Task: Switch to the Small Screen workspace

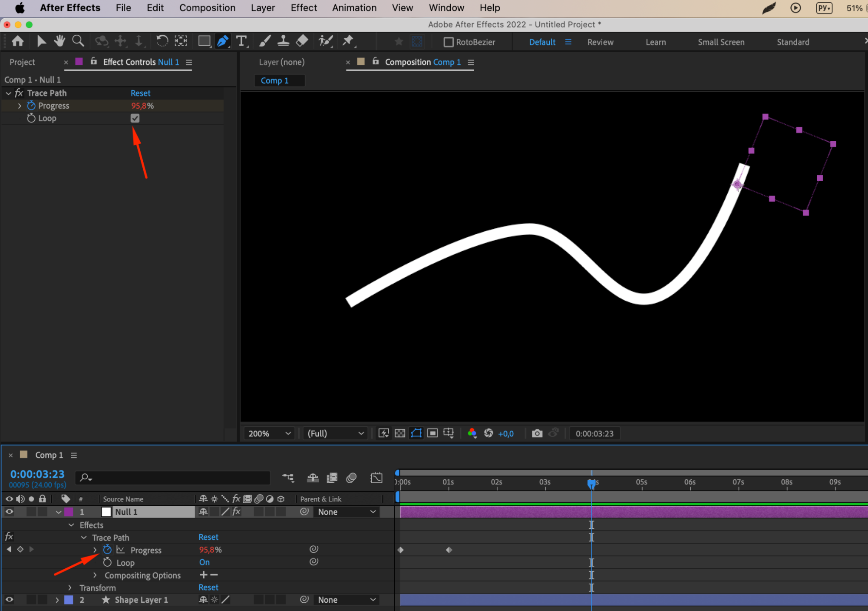Action: click(x=721, y=42)
